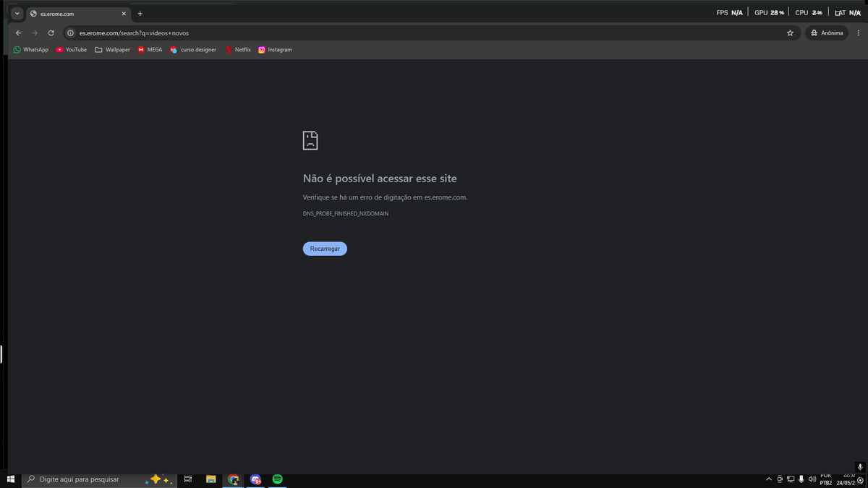
Task: Reload the page using toolbar refresh icon
Action: click(51, 33)
